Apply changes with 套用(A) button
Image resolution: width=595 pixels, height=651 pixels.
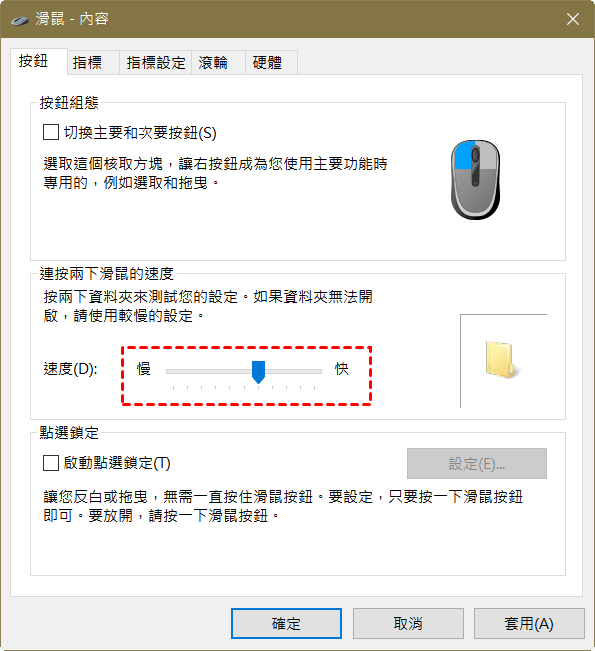point(529,624)
